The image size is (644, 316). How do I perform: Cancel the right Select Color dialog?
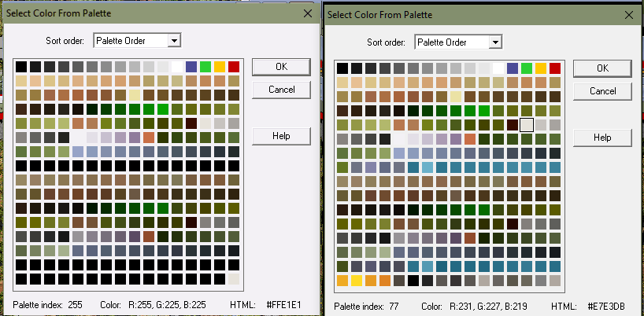602,91
